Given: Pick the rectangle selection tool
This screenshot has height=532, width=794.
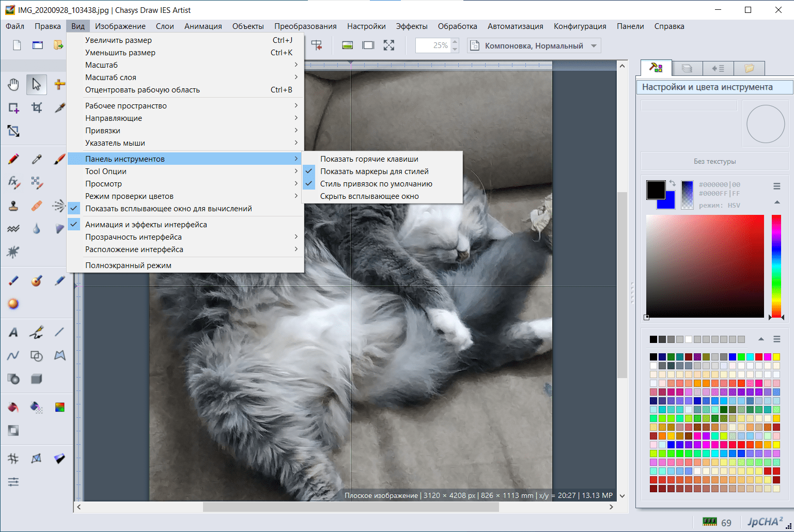Looking at the screenshot, I should pos(13,107).
